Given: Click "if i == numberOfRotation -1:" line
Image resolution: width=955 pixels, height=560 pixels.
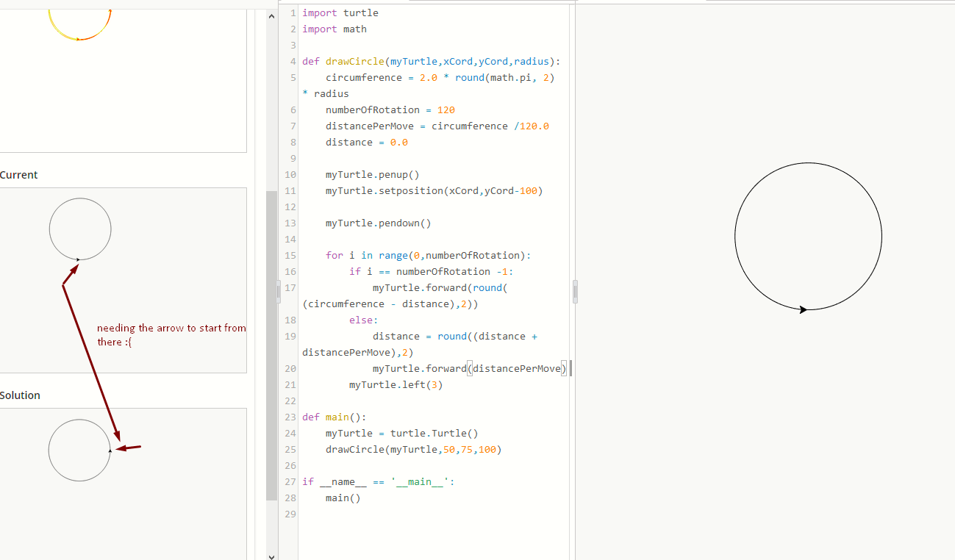Looking at the screenshot, I should [432, 272].
